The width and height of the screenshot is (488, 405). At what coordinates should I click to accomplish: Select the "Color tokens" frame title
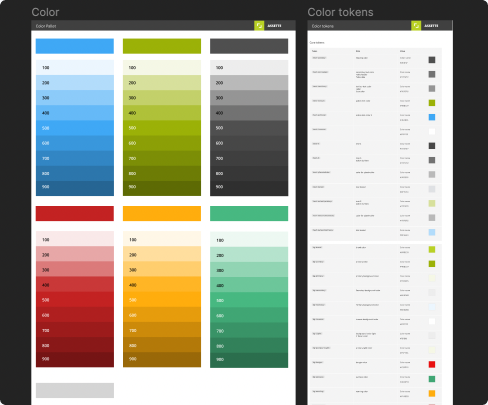[340, 12]
